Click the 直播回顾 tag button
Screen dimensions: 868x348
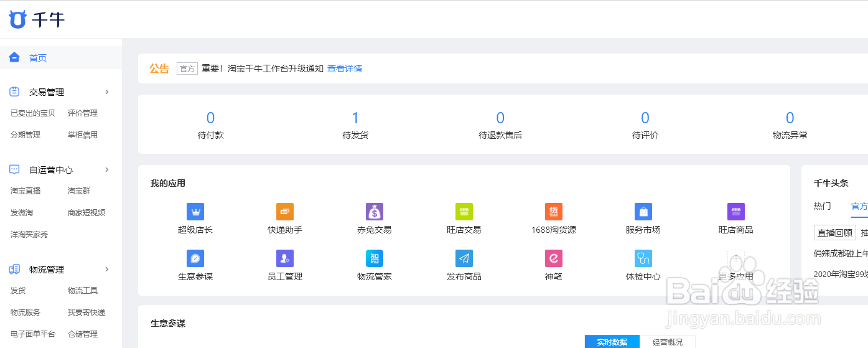835,233
